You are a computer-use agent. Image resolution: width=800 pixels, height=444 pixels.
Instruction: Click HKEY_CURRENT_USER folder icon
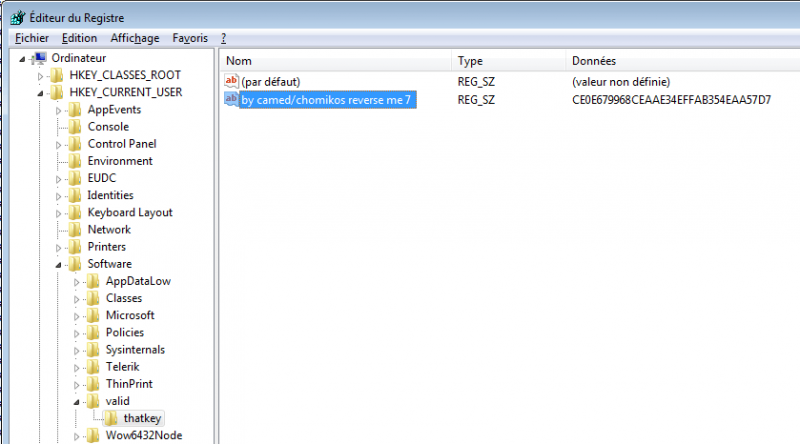click(x=57, y=92)
